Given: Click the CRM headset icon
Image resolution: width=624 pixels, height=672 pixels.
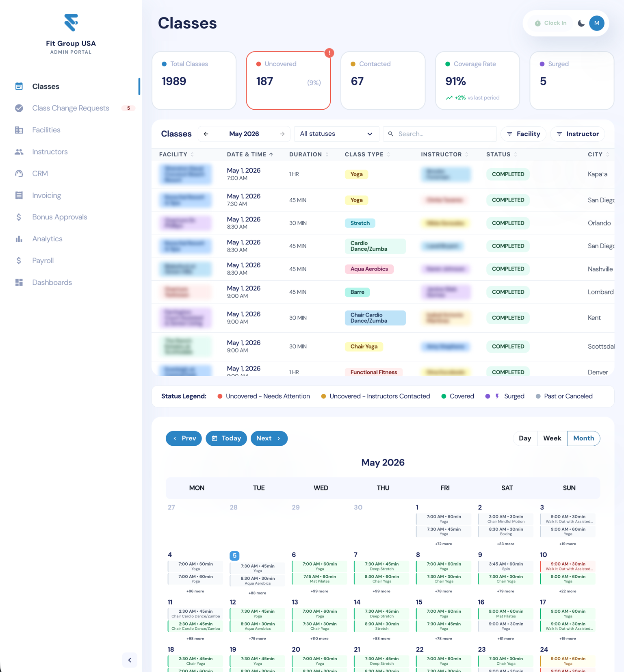Looking at the screenshot, I should [x=19, y=173].
